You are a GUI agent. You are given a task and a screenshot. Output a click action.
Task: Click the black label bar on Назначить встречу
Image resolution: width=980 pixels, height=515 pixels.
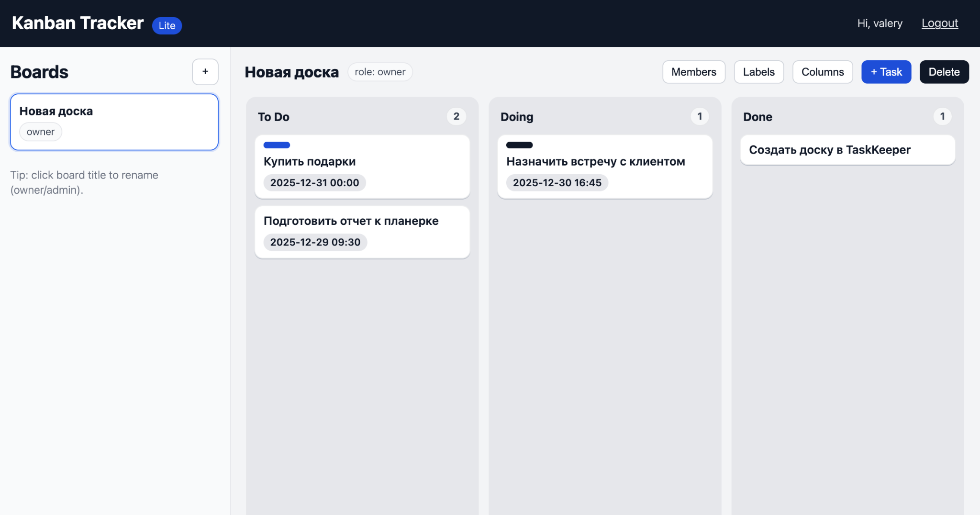[x=519, y=145]
